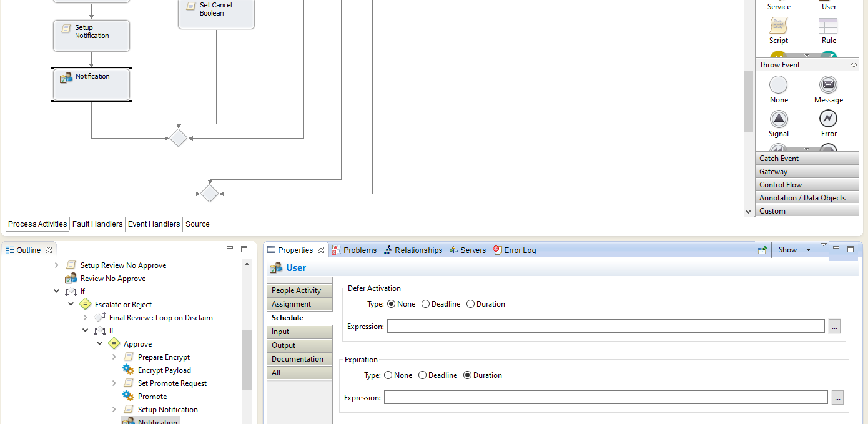Click the Pin to Selection properties icon

click(x=762, y=250)
